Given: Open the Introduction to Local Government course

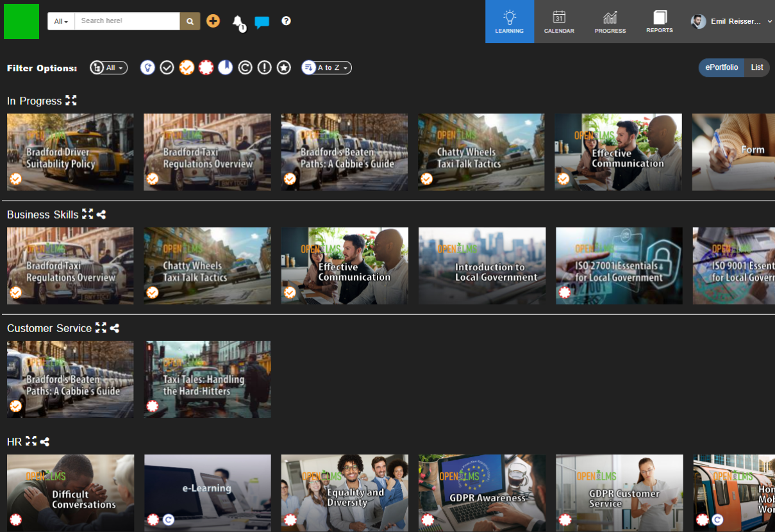Looking at the screenshot, I should pos(482,265).
